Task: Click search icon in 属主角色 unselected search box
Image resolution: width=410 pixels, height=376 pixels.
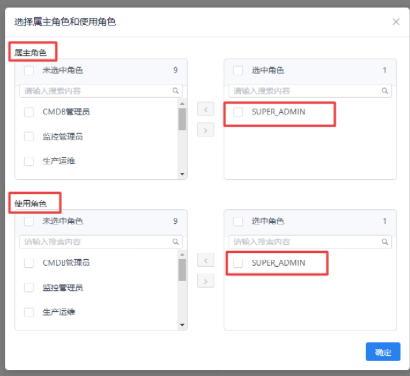Action: (176, 91)
